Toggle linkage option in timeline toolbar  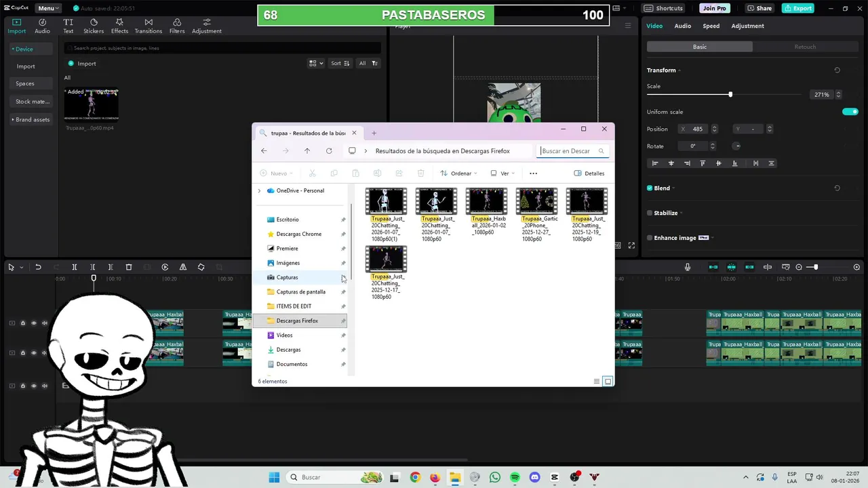point(749,267)
